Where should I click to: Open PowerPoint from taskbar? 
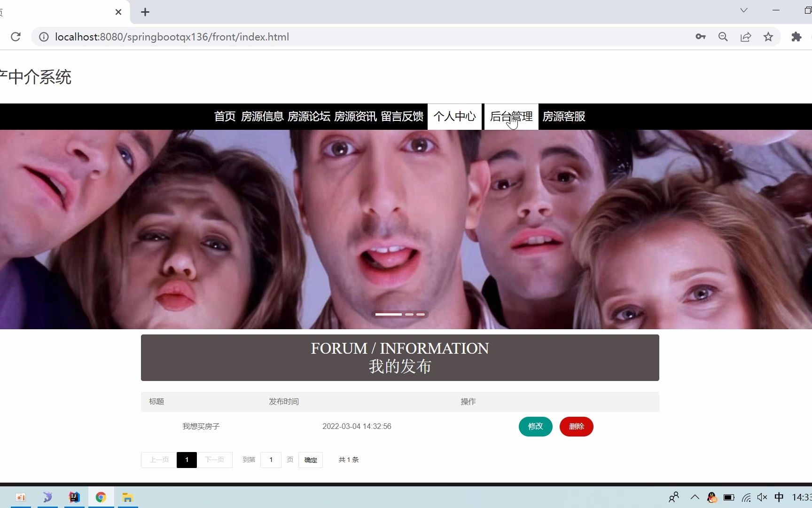point(20,497)
